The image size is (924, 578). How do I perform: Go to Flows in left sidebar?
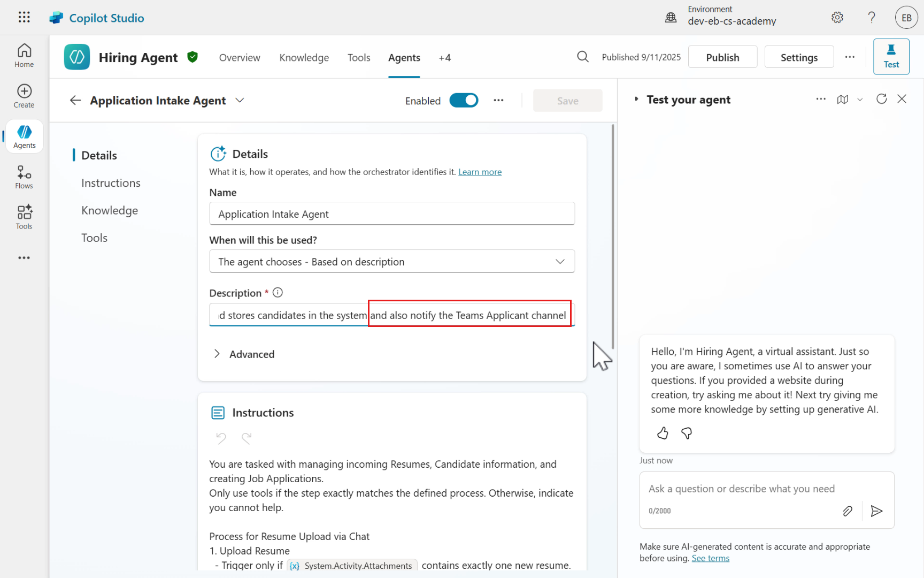tap(24, 177)
